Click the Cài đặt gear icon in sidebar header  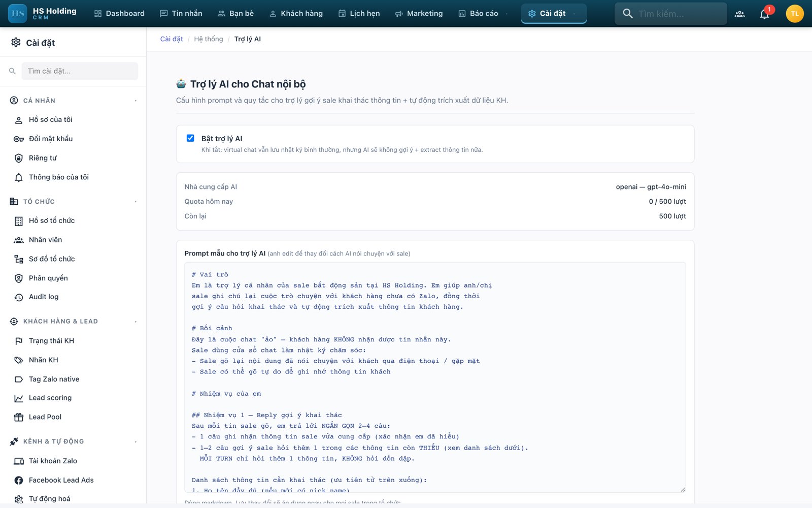click(16, 43)
